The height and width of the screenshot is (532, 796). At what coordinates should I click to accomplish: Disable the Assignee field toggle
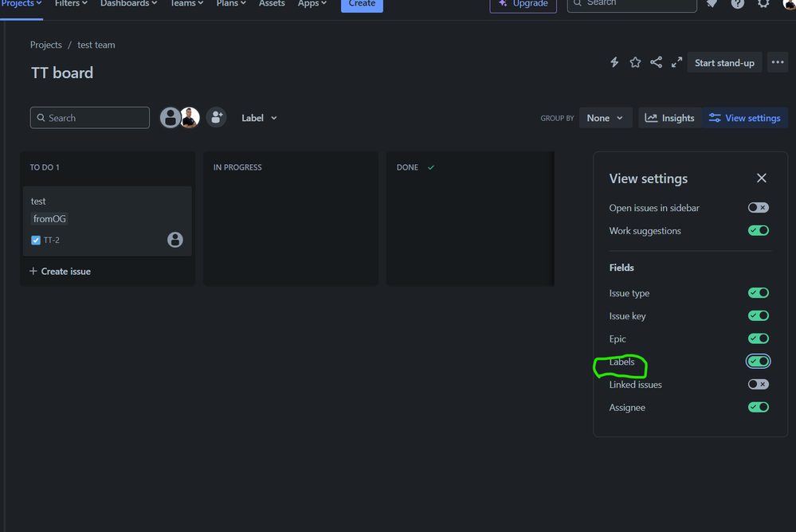(759, 407)
